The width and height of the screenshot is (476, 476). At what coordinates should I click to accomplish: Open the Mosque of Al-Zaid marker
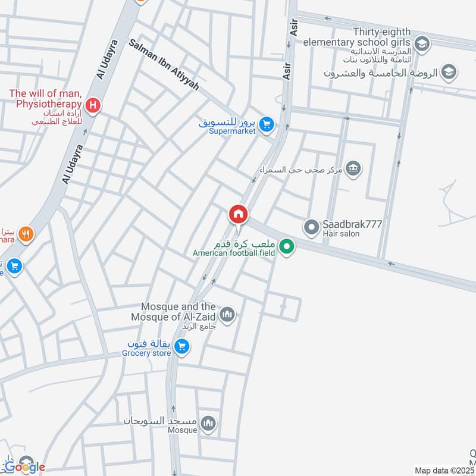tap(227, 315)
